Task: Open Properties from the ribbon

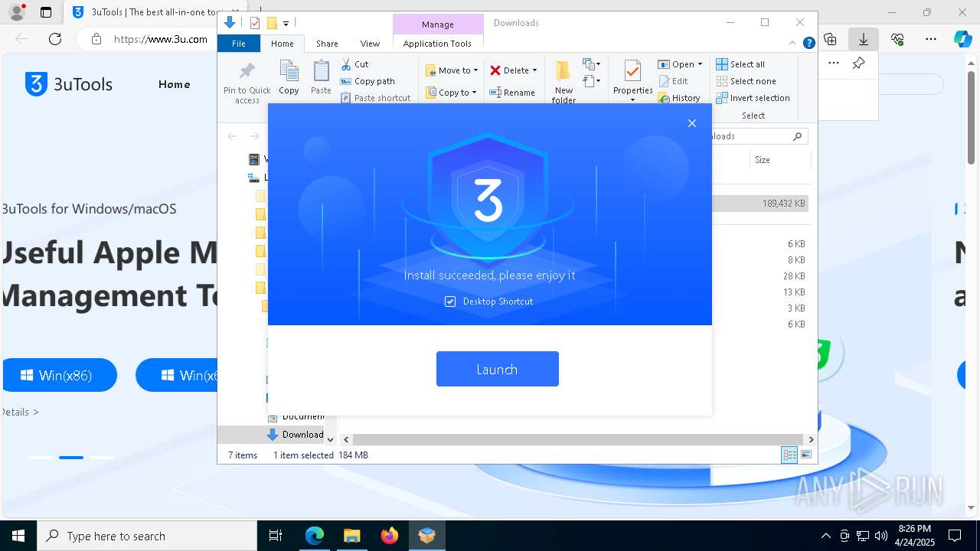Action: point(632,79)
